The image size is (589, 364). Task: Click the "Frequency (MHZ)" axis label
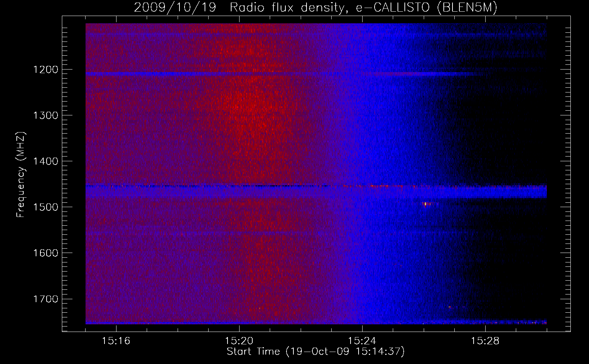(21, 175)
